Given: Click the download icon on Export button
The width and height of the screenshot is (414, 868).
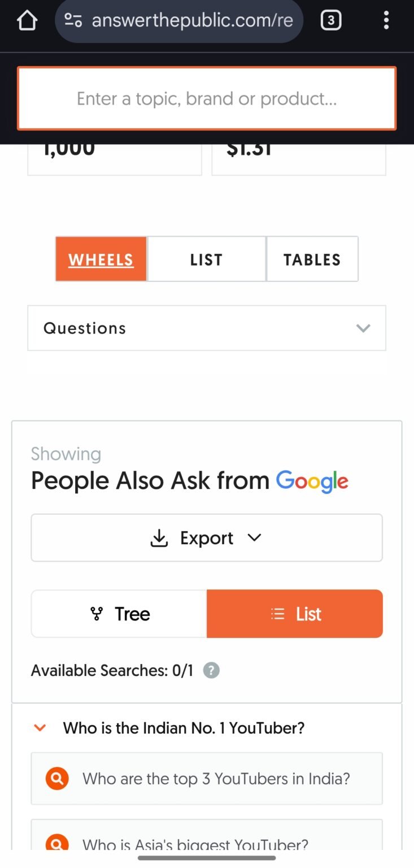Looking at the screenshot, I should tap(159, 538).
